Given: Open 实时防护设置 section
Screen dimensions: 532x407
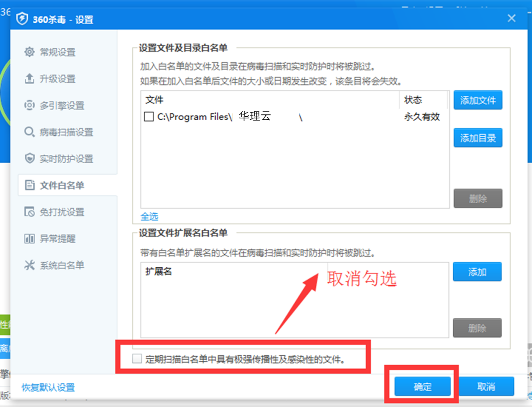Looking at the screenshot, I should (67, 159).
